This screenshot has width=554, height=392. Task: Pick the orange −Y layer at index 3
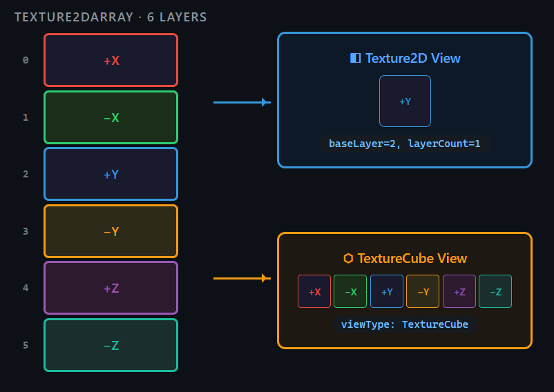click(x=111, y=231)
